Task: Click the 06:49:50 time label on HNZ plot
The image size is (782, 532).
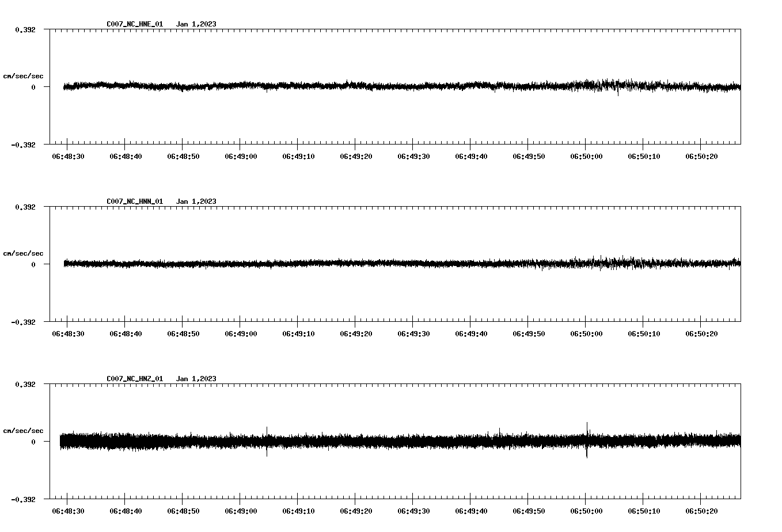Action: pos(529,511)
